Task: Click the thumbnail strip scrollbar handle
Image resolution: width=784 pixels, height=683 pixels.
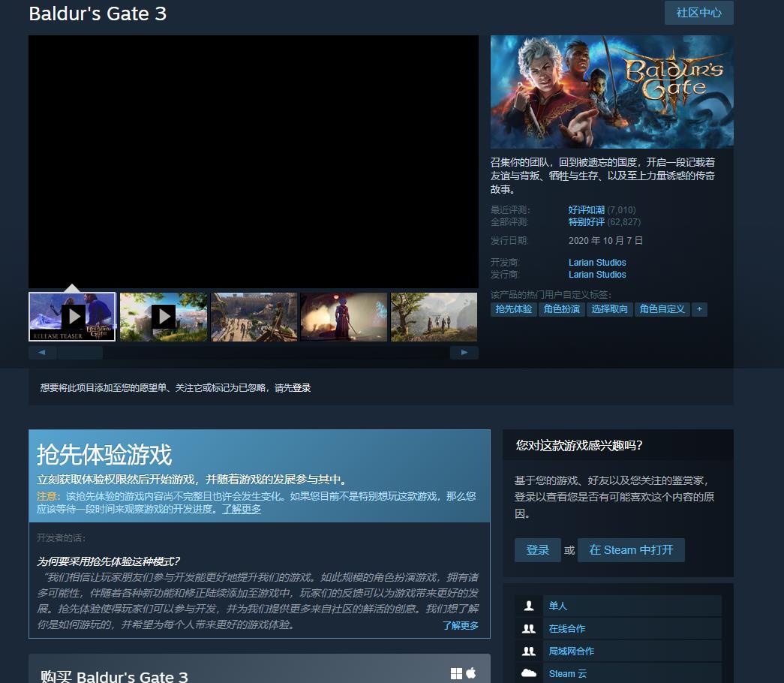Action: click(x=80, y=352)
